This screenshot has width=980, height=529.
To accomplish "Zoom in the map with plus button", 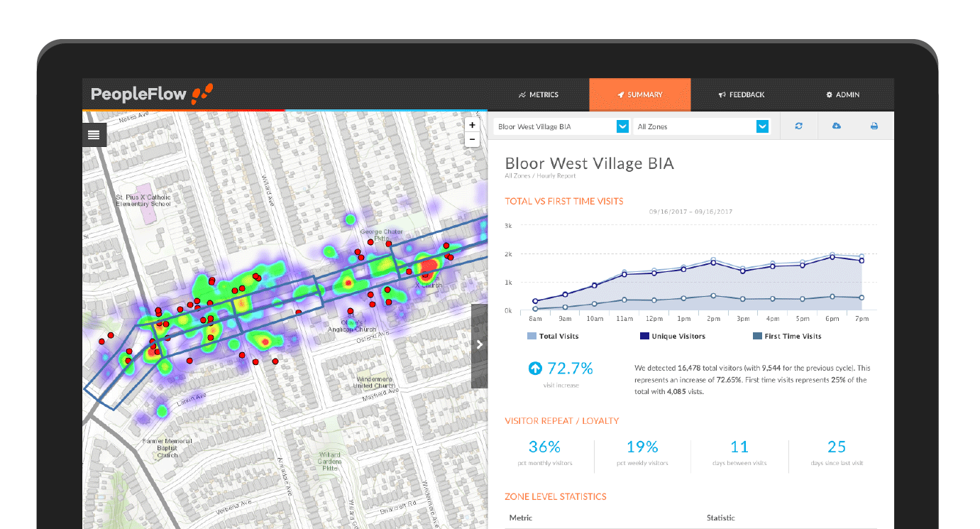I will point(473,125).
